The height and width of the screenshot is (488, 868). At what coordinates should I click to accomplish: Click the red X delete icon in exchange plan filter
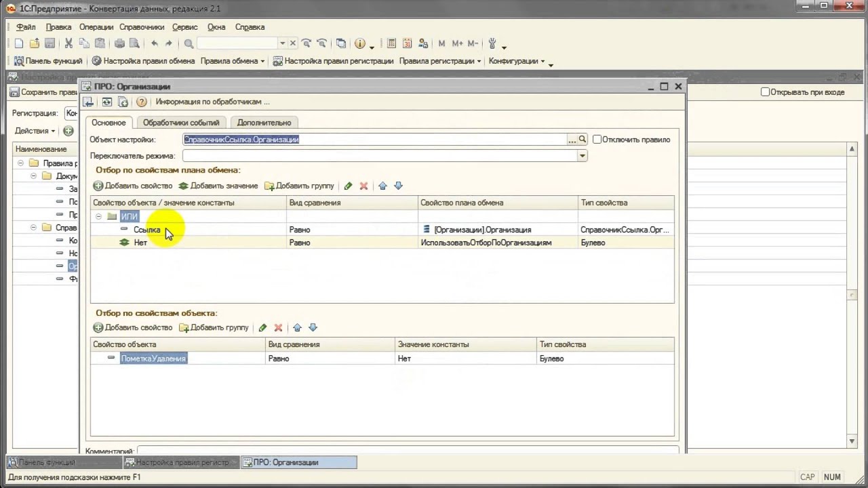point(363,186)
